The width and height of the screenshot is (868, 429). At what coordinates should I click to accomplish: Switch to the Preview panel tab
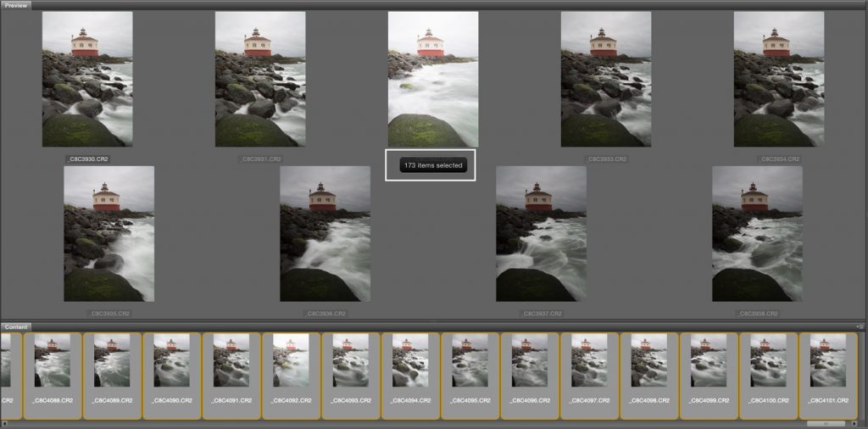(16, 5)
